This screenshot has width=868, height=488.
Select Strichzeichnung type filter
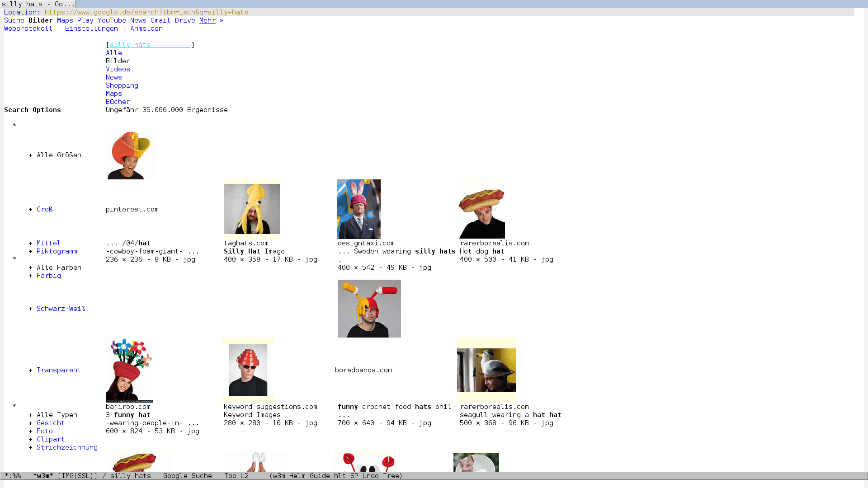pyautogui.click(x=67, y=447)
